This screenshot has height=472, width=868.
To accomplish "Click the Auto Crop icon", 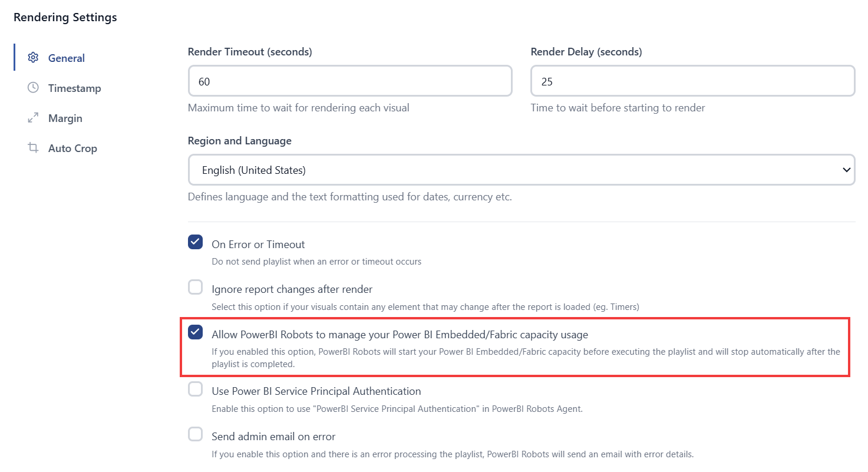I will click(33, 148).
